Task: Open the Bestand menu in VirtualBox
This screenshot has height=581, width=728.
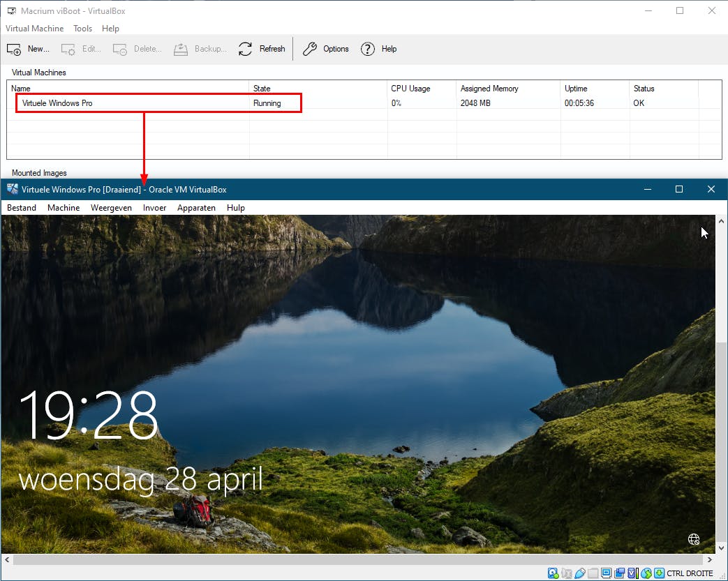Action: point(22,208)
